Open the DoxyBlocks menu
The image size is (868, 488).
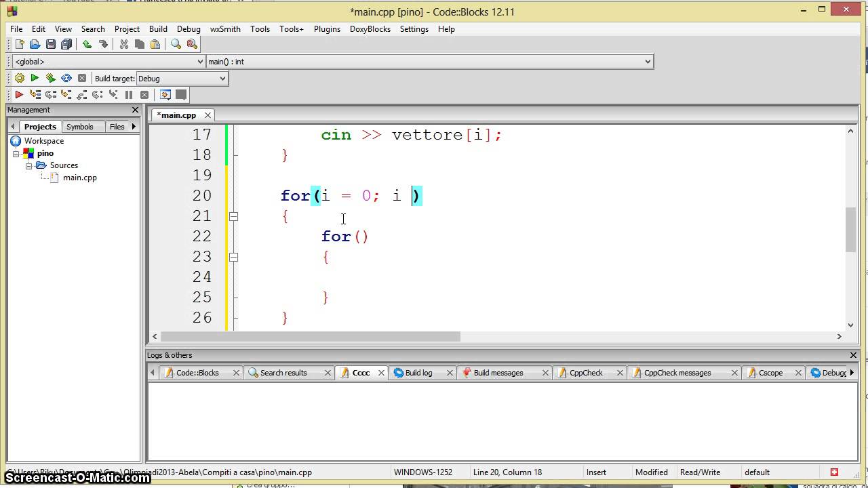click(370, 29)
